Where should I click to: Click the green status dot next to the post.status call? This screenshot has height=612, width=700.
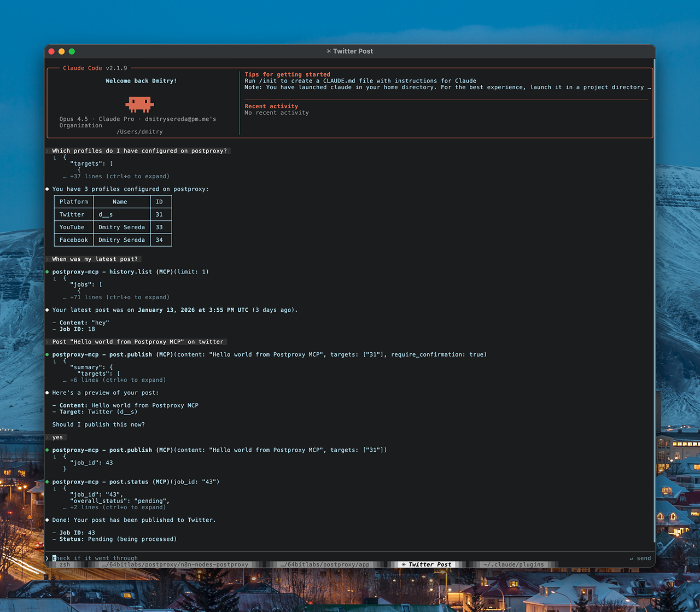pos(46,482)
